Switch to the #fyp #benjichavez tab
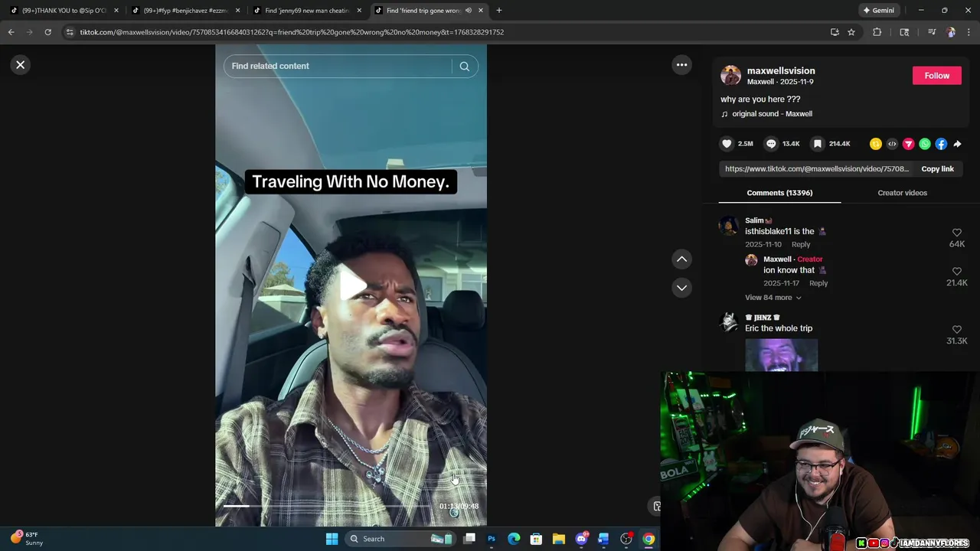The image size is (980, 551). [186, 11]
